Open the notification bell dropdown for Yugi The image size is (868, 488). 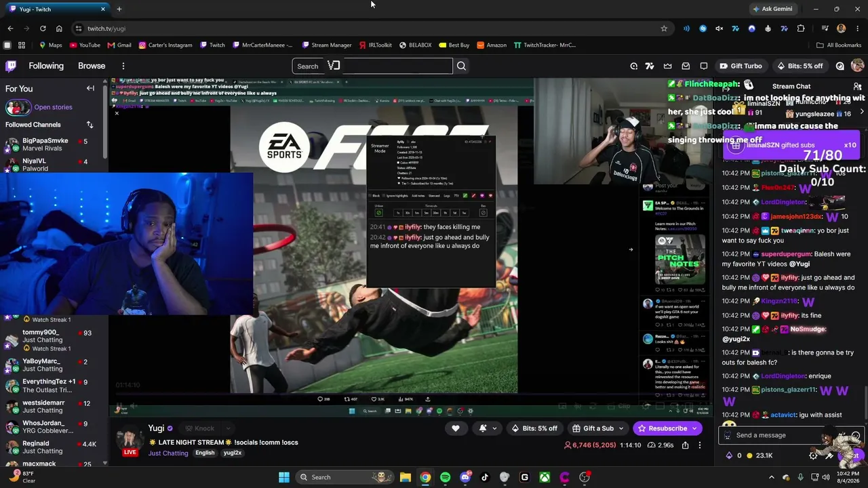tap(488, 428)
